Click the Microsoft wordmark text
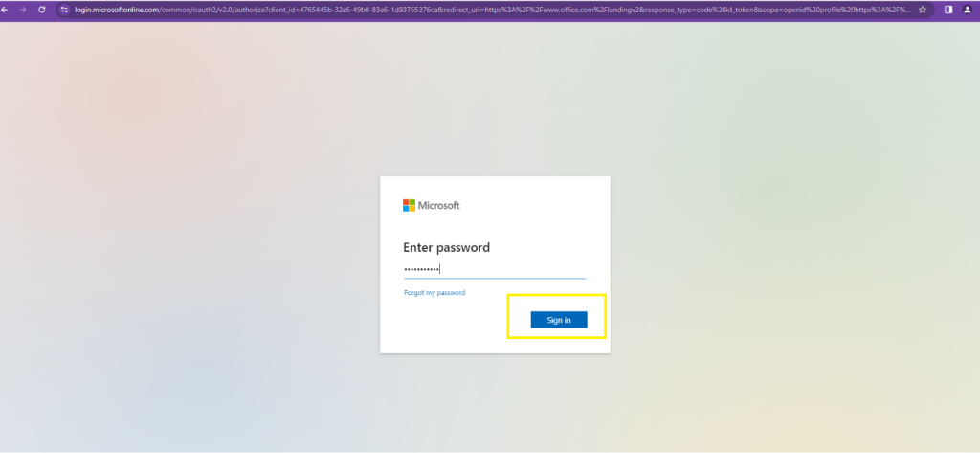The height and width of the screenshot is (453, 980). 439,205
